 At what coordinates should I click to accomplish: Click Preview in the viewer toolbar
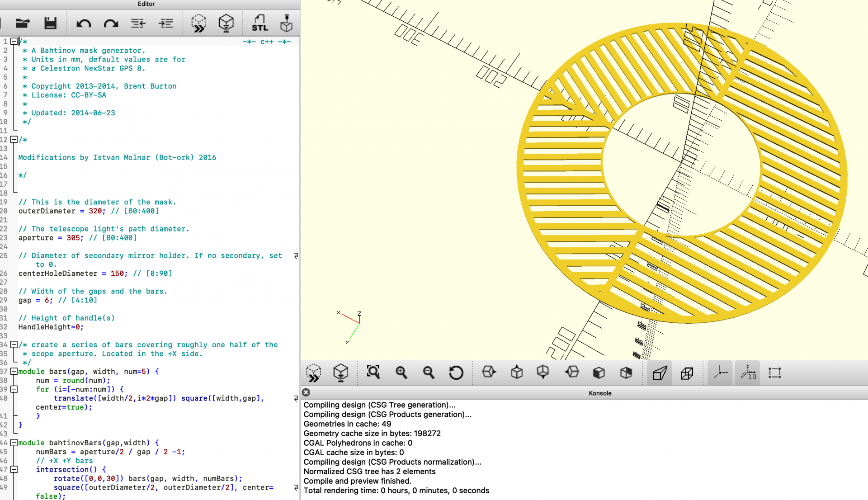coord(313,373)
